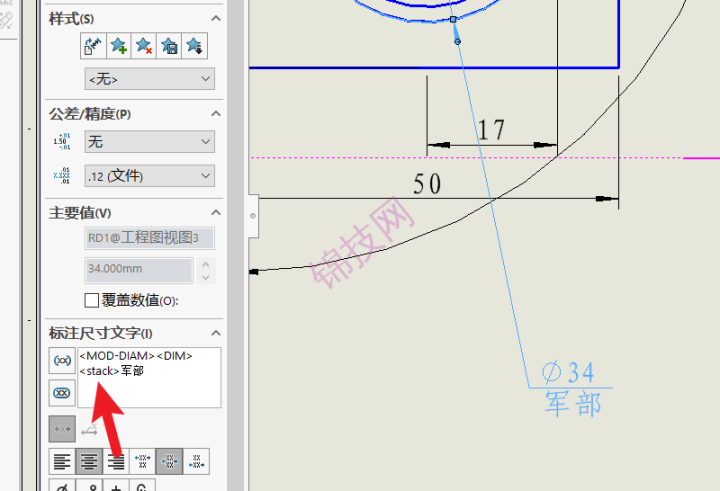The height and width of the screenshot is (491, 720).
Task: Click the RD1@工程图视图3 name field
Action: (150, 238)
